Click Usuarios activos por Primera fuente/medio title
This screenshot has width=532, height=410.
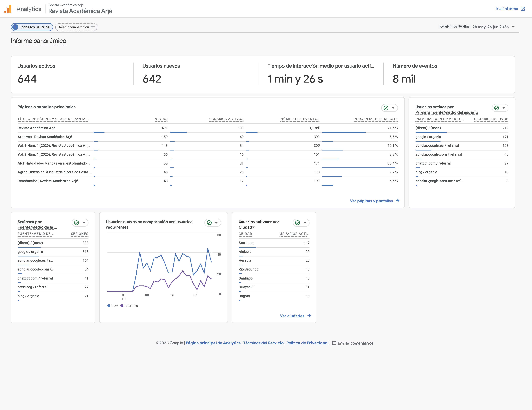(x=447, y=110)
